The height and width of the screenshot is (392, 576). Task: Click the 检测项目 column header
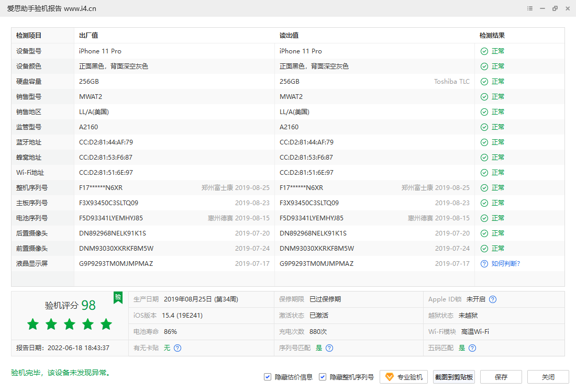pyautogui.click(x=29, y=36)
